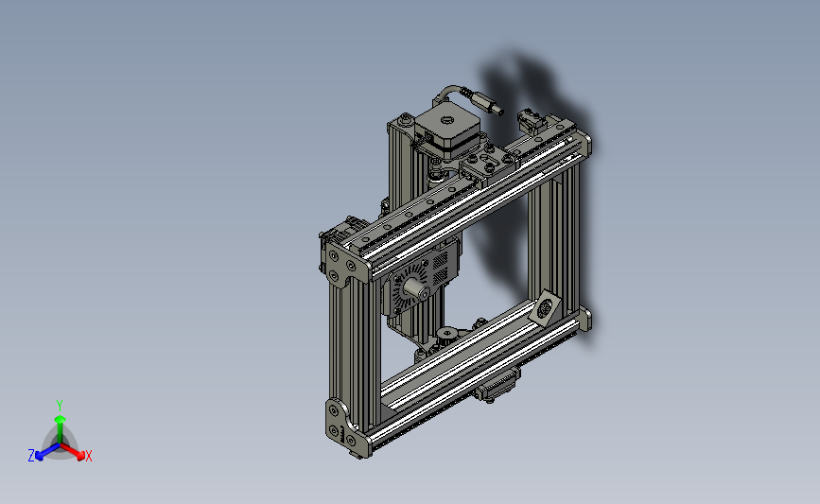Screen dimensions: 820x504
Task: Select the limit switch at the top-right corner
Action: (531, 120)
